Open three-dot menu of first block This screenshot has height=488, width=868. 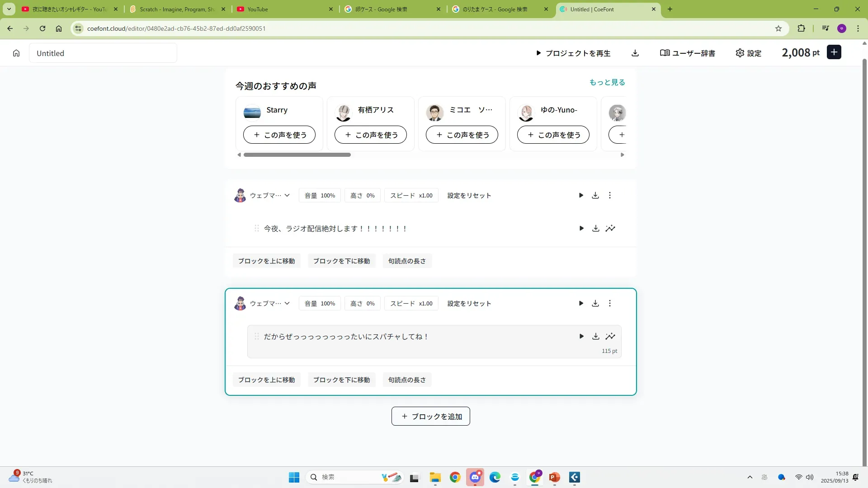(x=610, y=195)
